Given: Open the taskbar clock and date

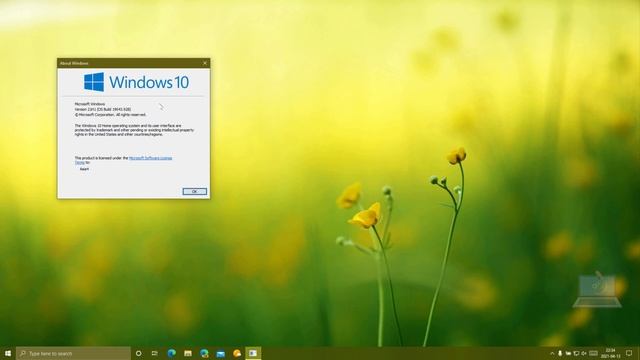Looking at the screenshot, I should pyautogui.click(x=611, y=353).
